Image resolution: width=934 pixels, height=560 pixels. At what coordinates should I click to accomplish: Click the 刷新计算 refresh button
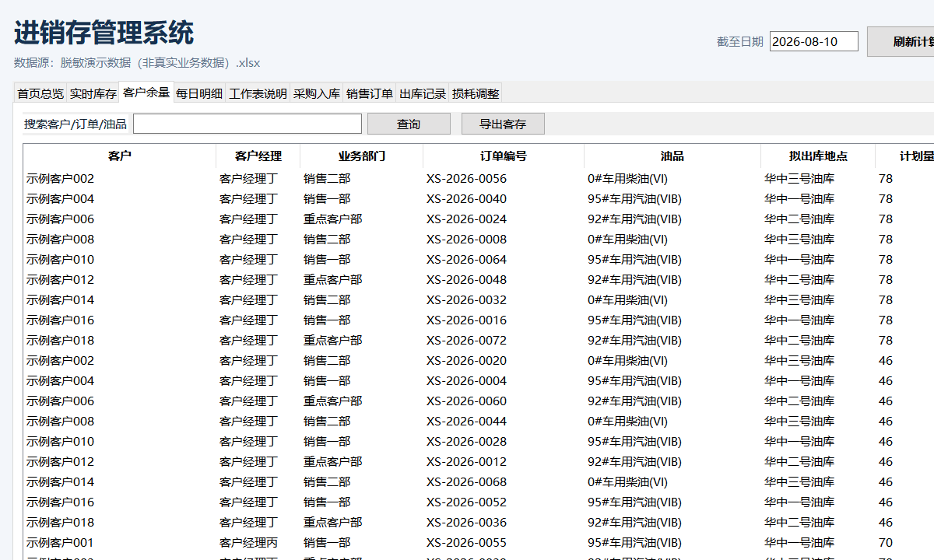[x=901, y=41]
